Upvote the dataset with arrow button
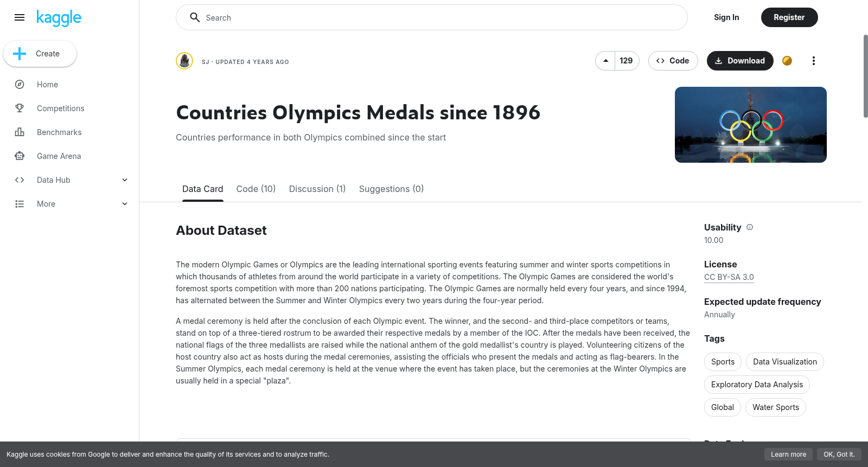 605,61
